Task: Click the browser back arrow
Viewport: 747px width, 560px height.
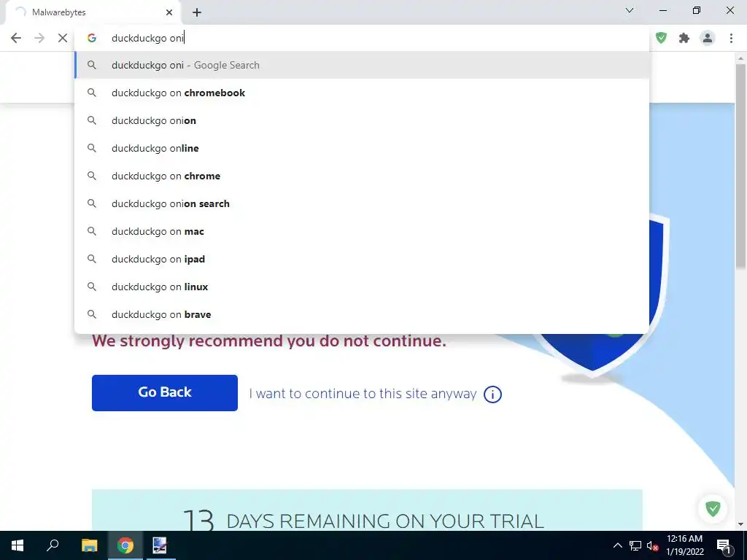Action: 16,38
